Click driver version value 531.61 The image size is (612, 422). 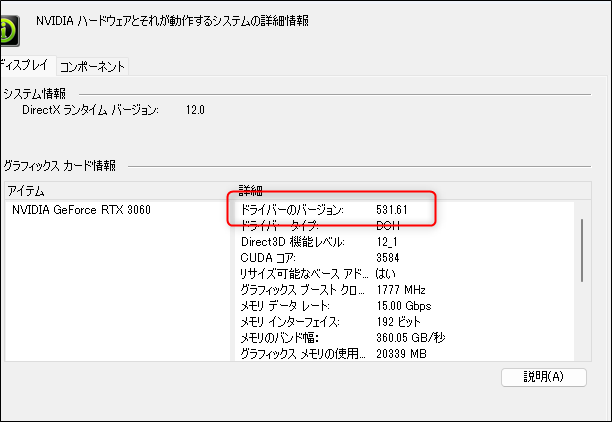(392, 210)
